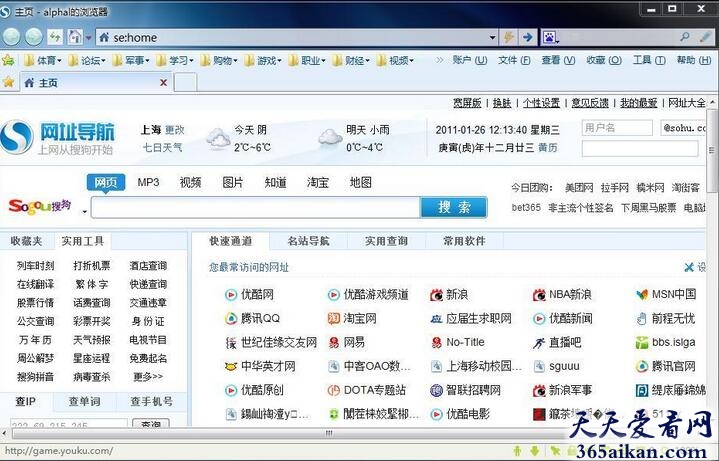Viewport: 719px width, 461px height.
Task: Open 新浪 from the frequent sites
Action: tap(449, 294)
